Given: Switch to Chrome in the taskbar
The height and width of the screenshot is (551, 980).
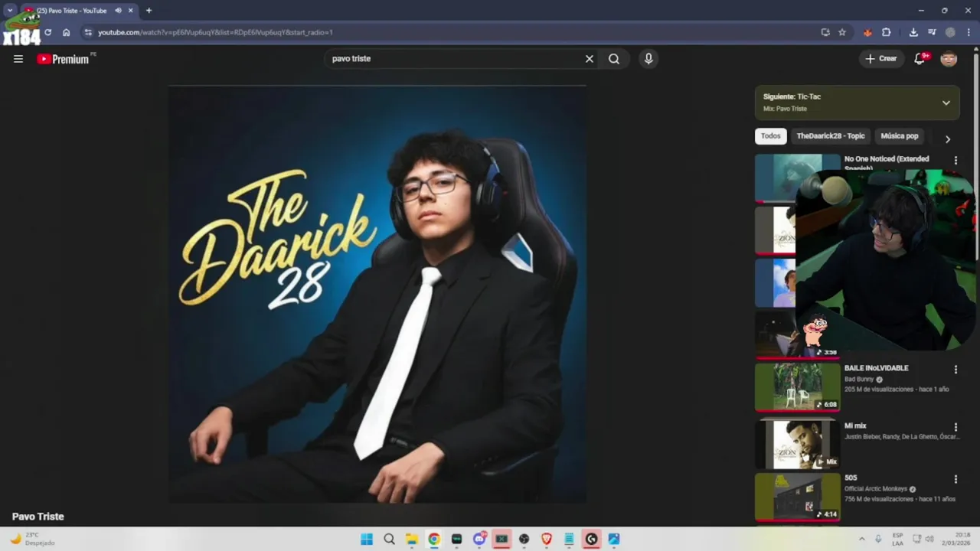Looking at the screenshot, I should pyautogui.click(x=434, y=539).
